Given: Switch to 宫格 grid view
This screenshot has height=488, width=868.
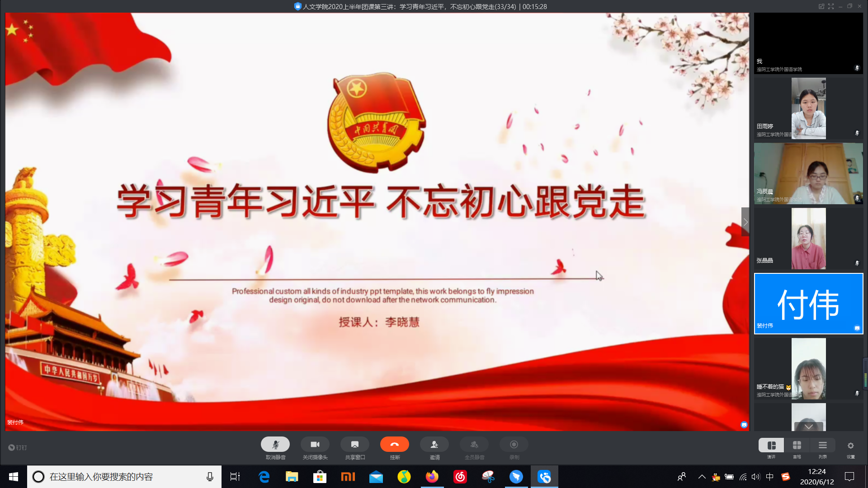Looking at the screenshot, I should (x=797, y=446).
